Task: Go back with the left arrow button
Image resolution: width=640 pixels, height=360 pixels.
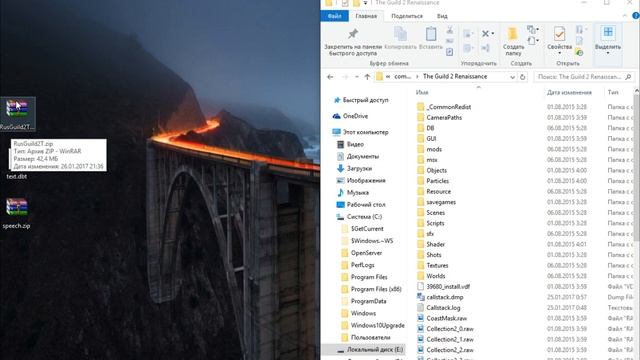Action: (x=330, y=77)
